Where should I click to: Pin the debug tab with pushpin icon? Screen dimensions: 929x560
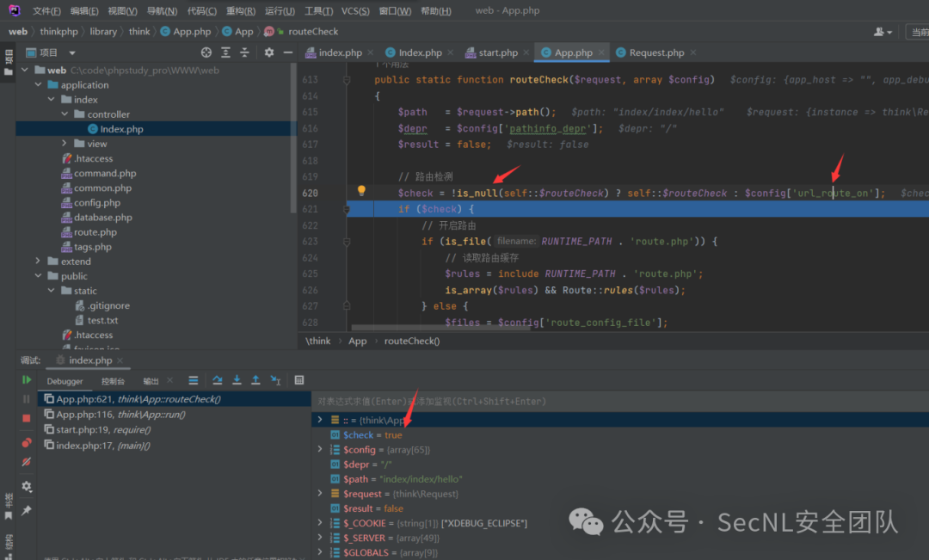(x=26, y=510)
